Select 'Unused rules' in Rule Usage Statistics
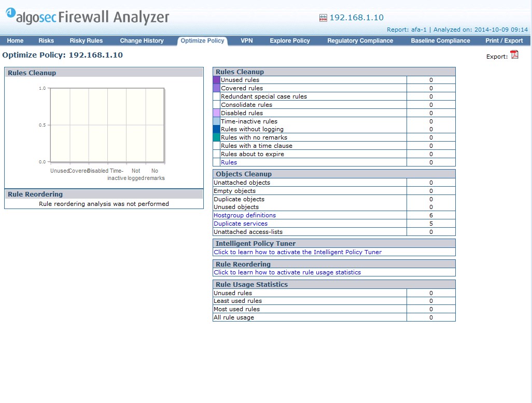The width and height of the screenshot is (532, 403). pyautogui.click(x=334, y=293)
